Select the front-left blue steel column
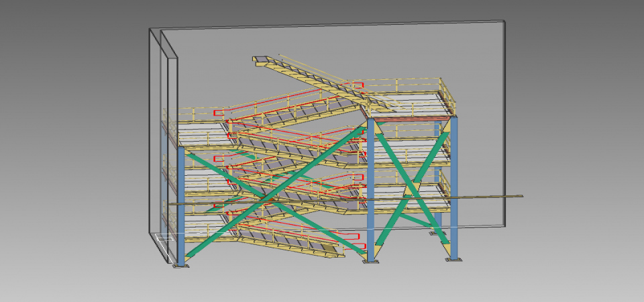This screenshot has height=302, width=644. coord(180,208)
